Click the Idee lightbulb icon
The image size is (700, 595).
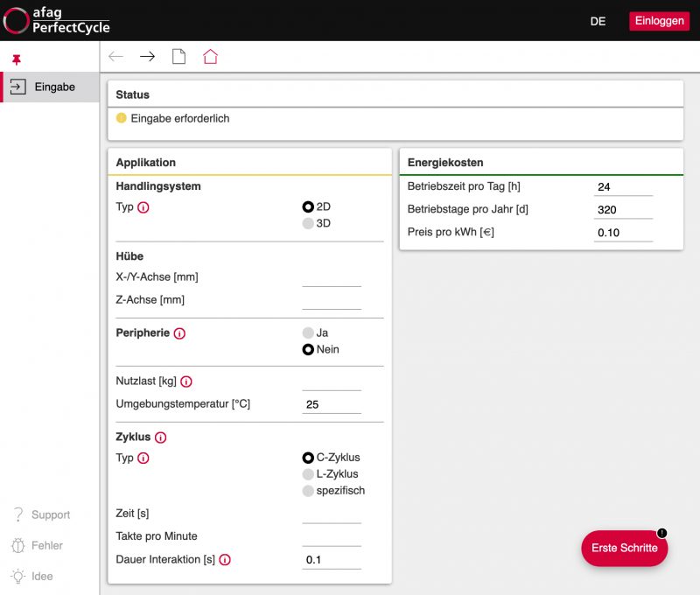tap(18, 577)
